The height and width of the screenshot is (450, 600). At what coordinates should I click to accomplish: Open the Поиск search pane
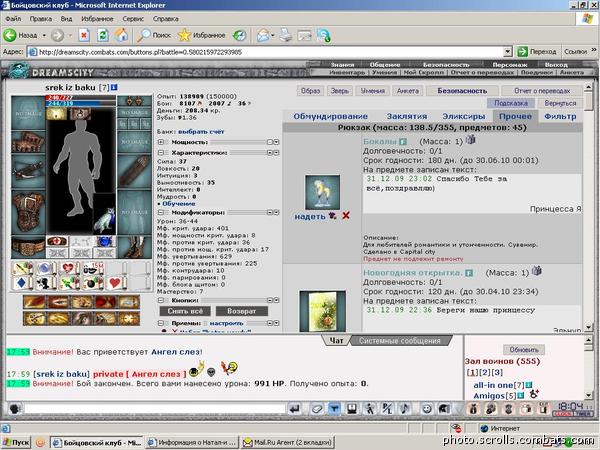pos(154,35)
